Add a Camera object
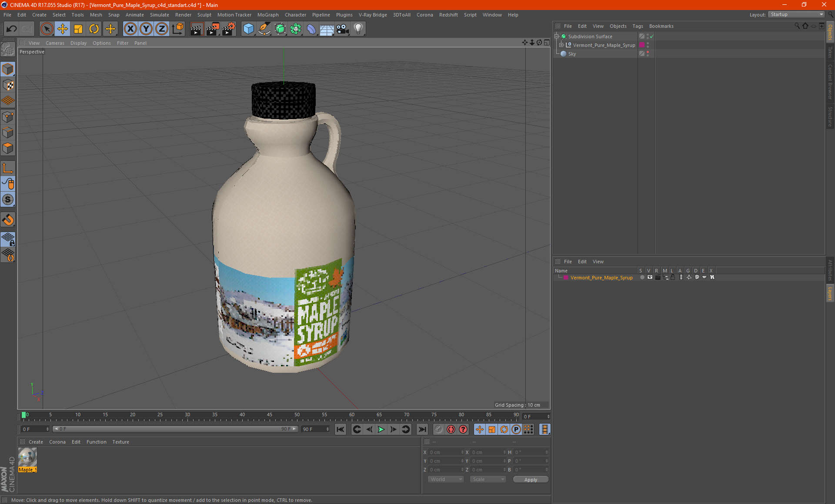835x504 pixels. [343, 29]
